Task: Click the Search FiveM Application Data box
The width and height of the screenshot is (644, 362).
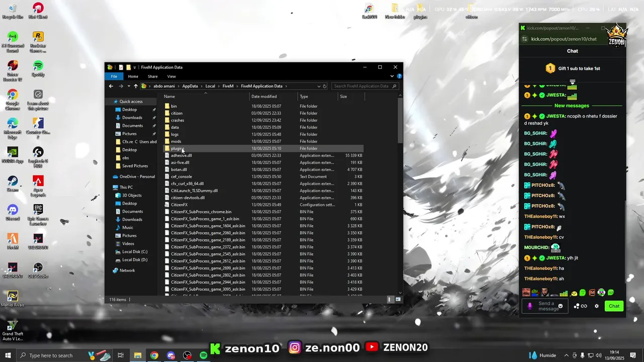Action: click(x=365, y=86)
